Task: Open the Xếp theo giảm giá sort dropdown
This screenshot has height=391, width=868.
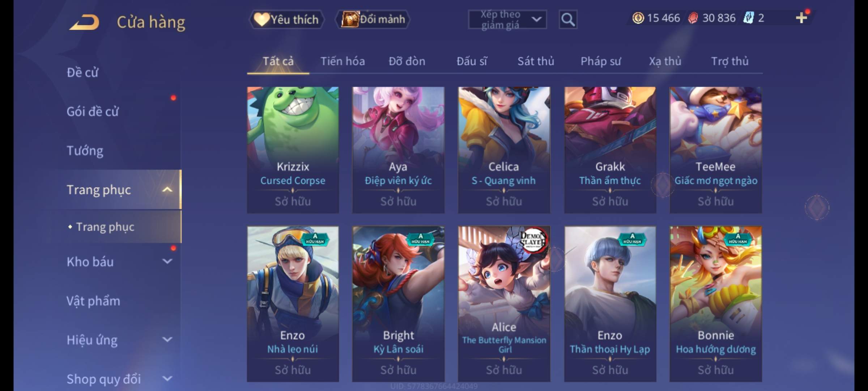Action: coord(507,20)
